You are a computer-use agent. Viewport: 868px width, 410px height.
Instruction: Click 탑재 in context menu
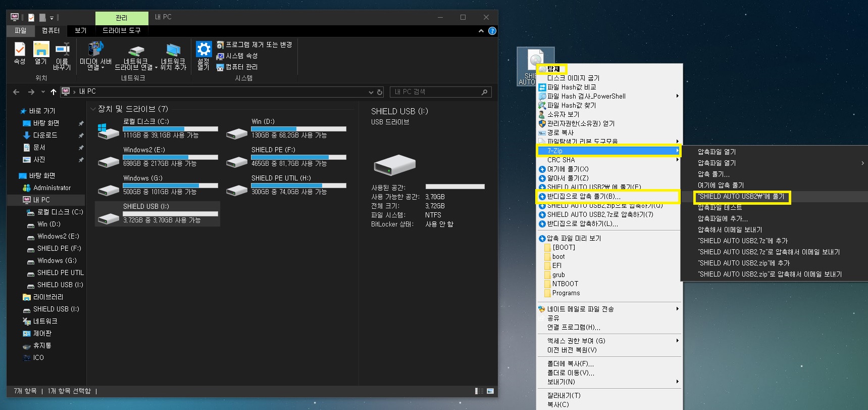553,69
